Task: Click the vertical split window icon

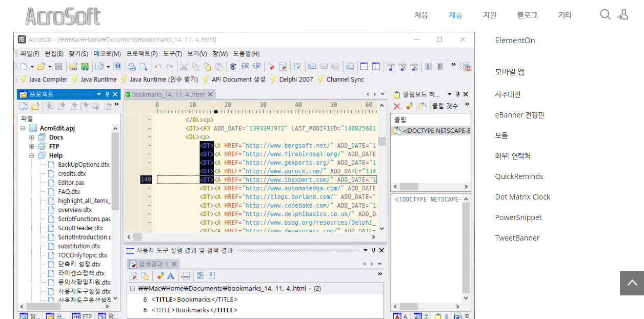Action: 376,67
